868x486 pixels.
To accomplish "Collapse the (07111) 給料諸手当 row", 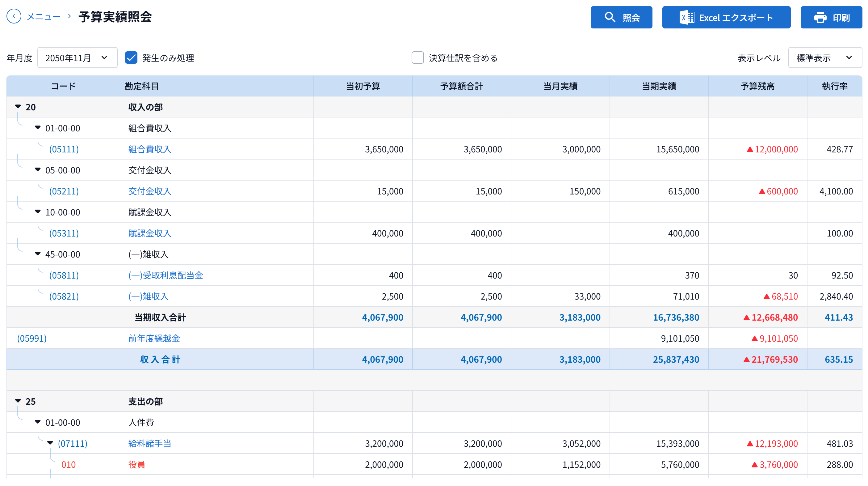I will pos(50,443).
